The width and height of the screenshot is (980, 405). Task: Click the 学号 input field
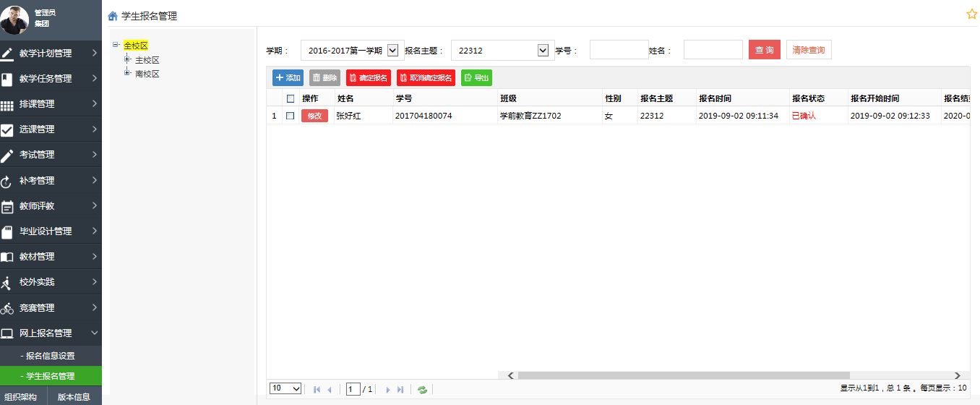619,49
